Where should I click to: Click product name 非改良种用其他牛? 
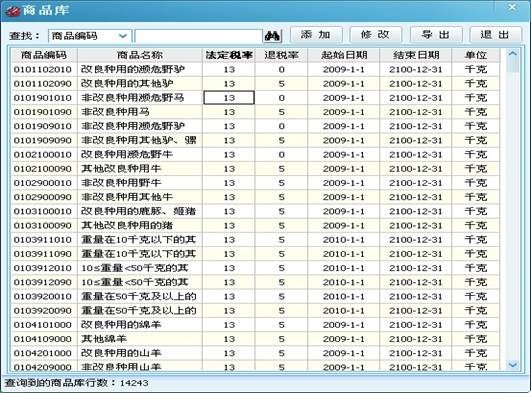(127, 197)
